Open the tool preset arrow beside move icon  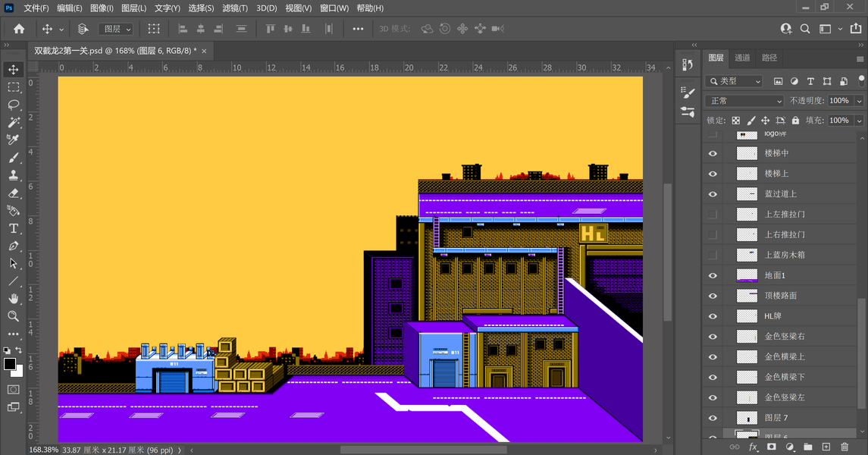point(61,30)
